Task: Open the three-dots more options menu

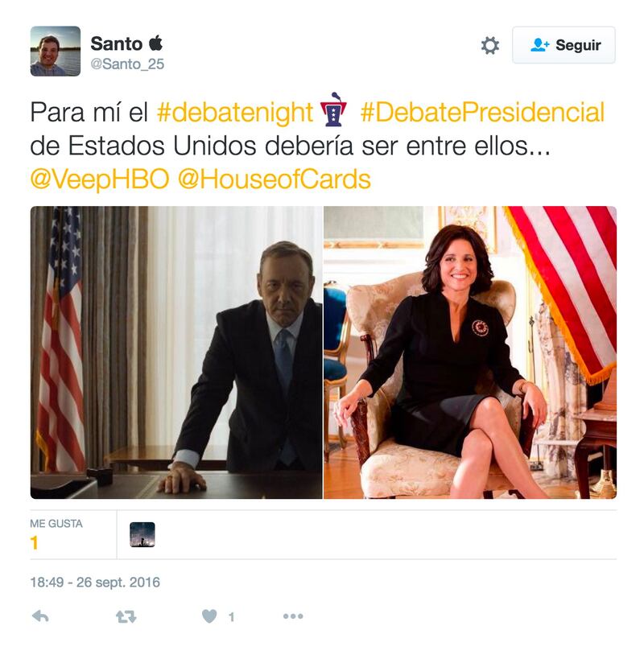Action: tap(293, 616)
